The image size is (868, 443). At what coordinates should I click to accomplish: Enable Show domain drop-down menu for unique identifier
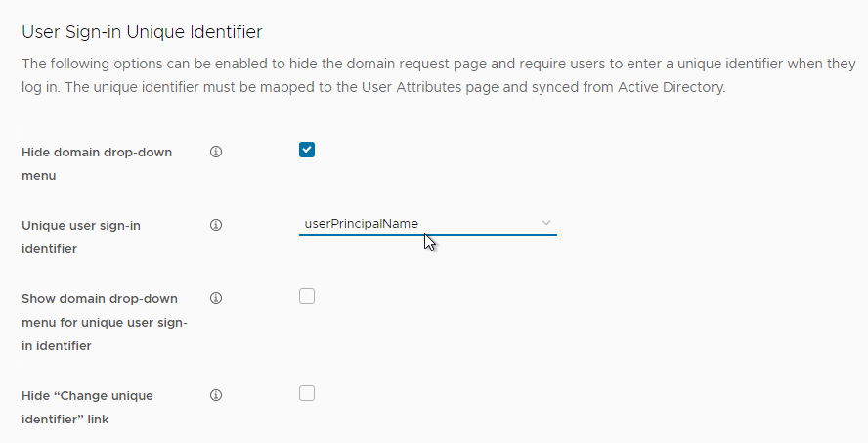coord(307,297)
